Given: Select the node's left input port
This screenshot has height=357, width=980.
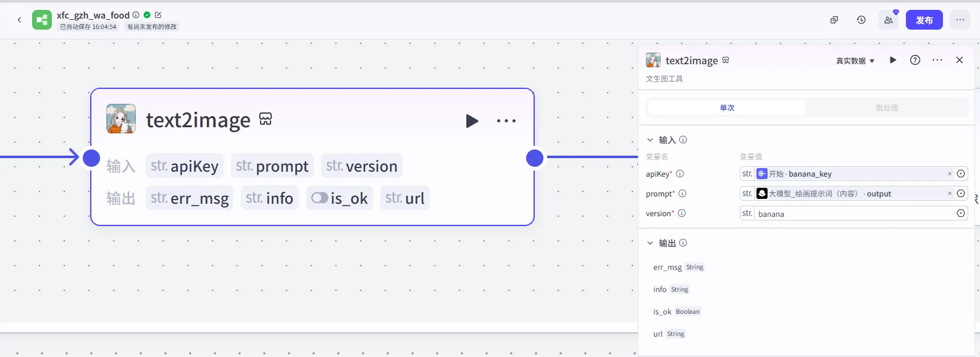Looking at the screenshot, I should (x=91, y=158).
